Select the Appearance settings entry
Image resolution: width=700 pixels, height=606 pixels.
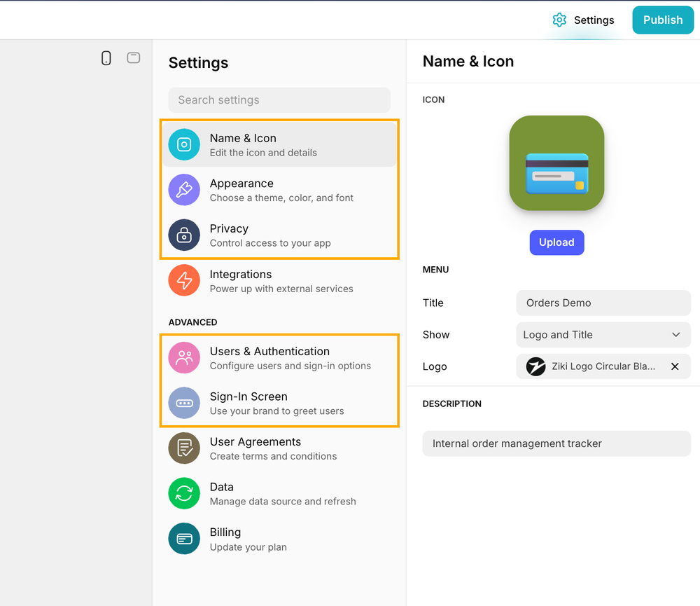coord(241,190)
